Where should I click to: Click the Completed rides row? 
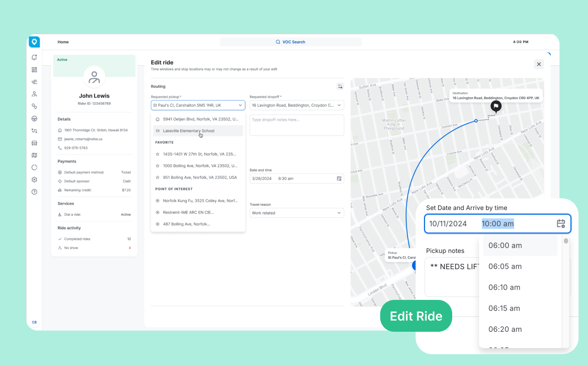94,239
